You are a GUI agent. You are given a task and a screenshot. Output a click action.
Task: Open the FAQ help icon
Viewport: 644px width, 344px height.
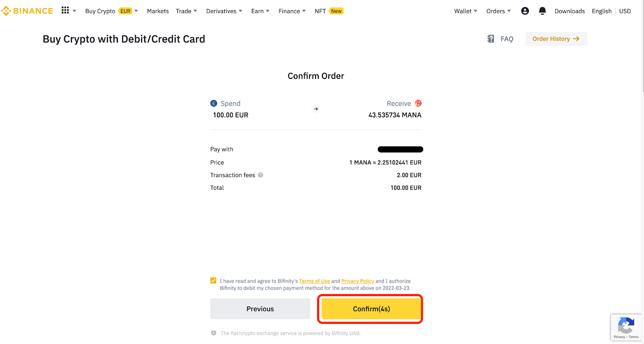(491, 39)
